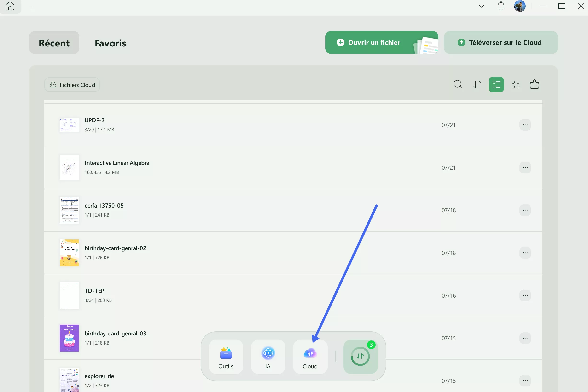Open notifications via the bell icon
The height and width of the screenshot is (392, 588).
point(501,6)
